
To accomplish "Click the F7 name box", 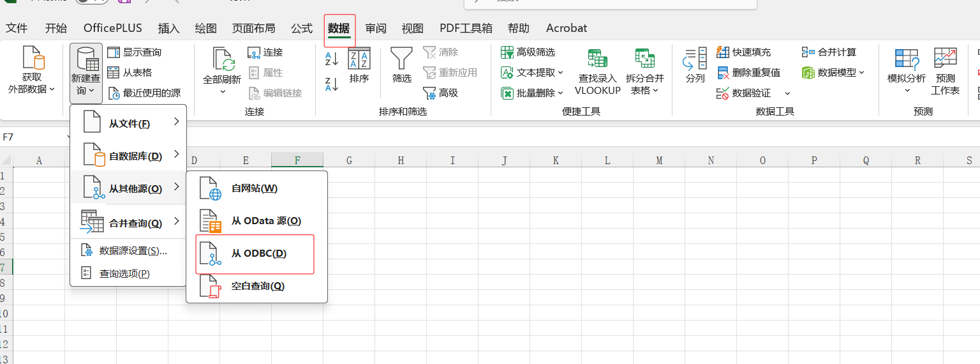I will tap(35, 137).
